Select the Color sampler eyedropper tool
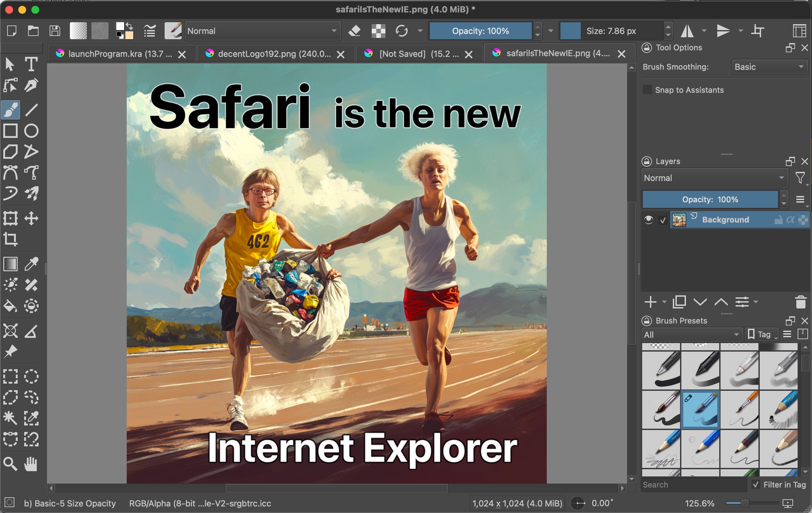This screenshot has height=513, width=812. coord(31,264)
